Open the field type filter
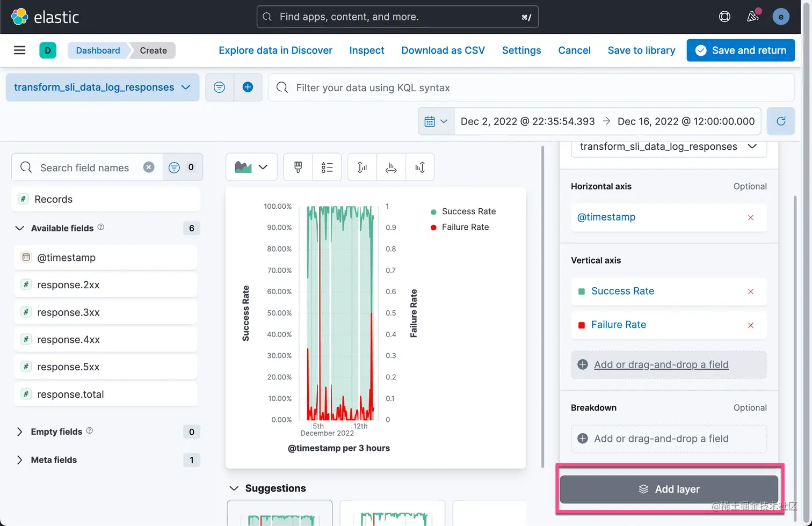 click(x=183, y=167)
